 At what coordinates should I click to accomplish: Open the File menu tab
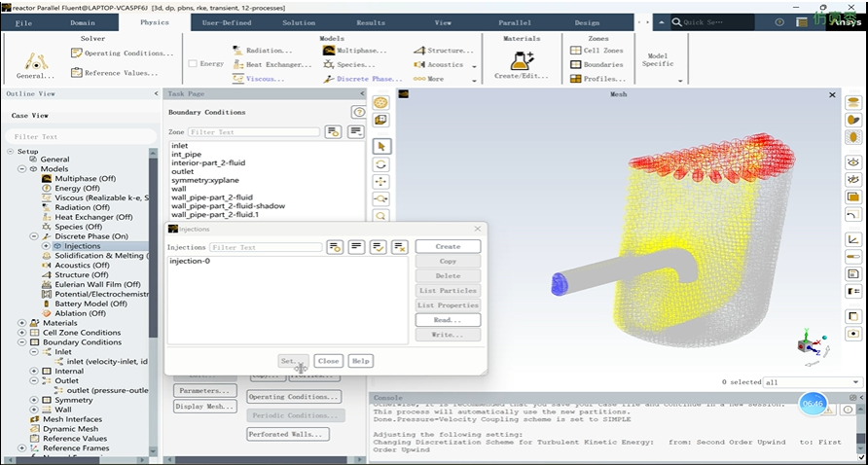[x=23, y=22]
